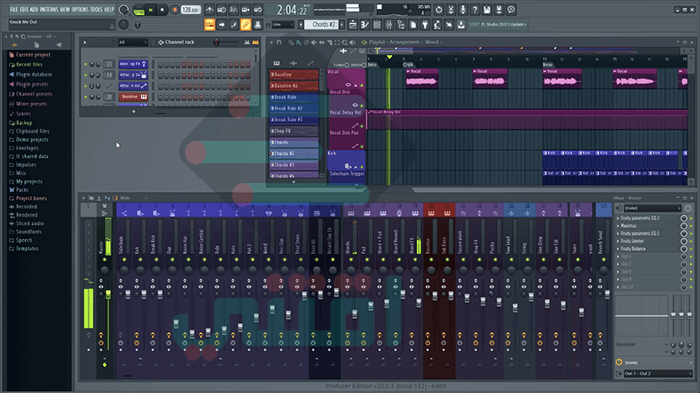Toggle Vocal Dist track mute LED

coord(362,105)
